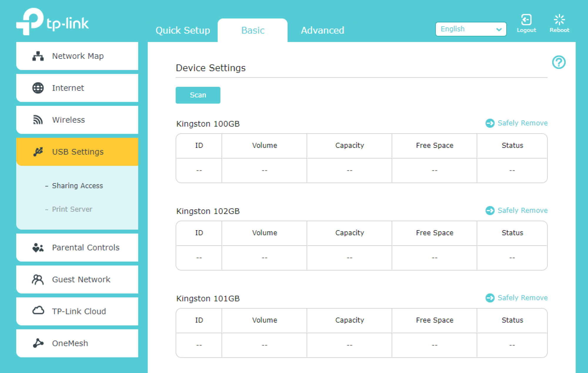Click Safely Remove link for Kingston 102GB
This screenshot has width=588, height=373.
click(522, 210)
